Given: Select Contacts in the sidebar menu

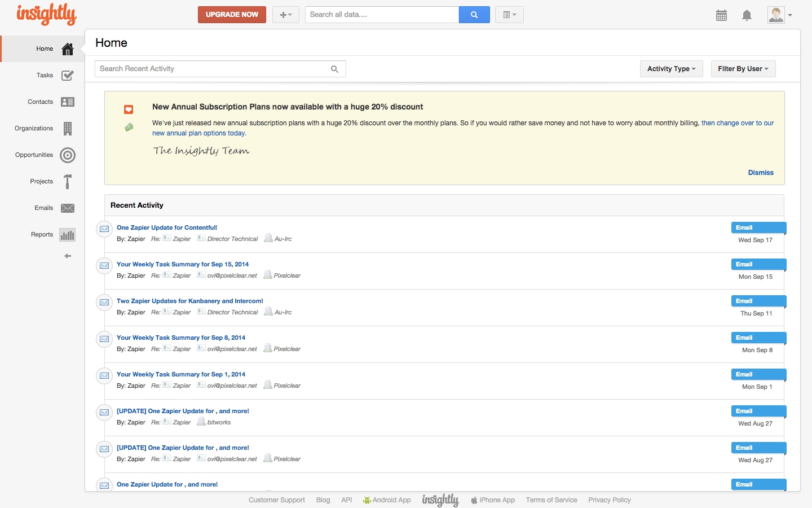Looking at the screenshot, I should click(40, 102).
